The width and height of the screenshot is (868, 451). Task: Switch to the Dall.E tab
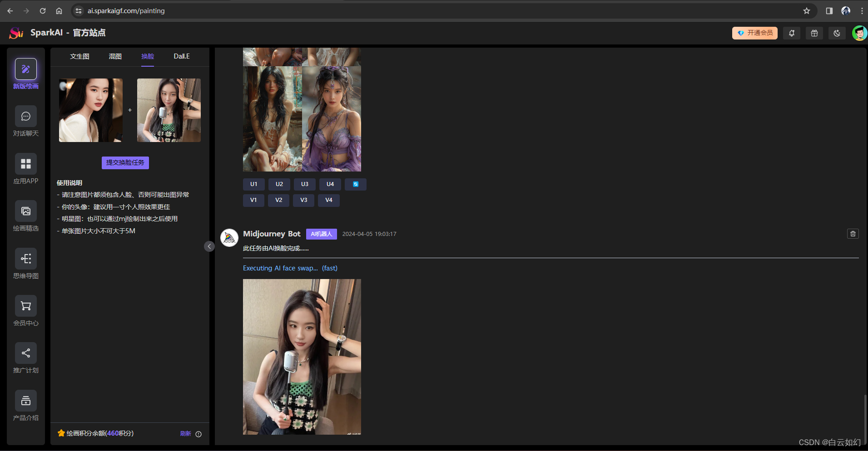tap(182, 56)
